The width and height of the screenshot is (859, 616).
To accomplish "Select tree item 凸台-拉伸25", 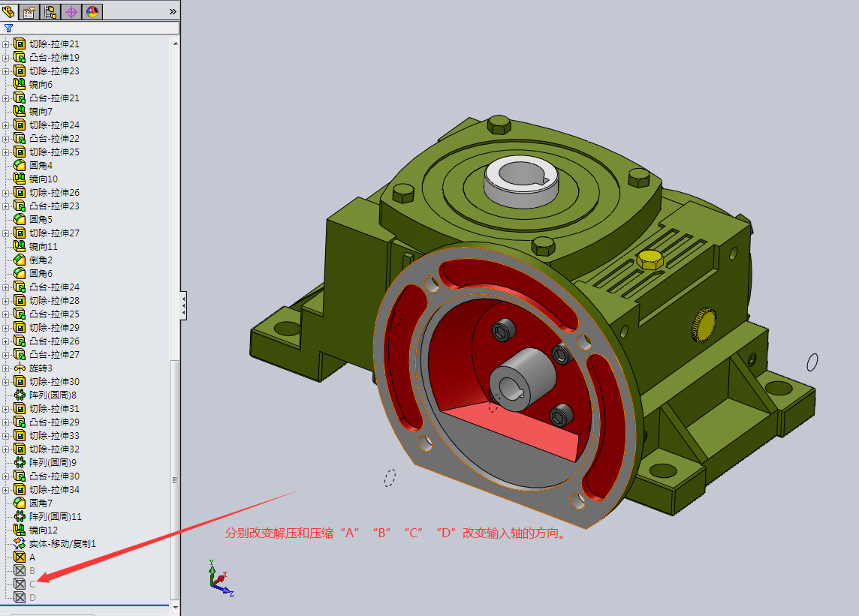I will [x=54, y=314].
